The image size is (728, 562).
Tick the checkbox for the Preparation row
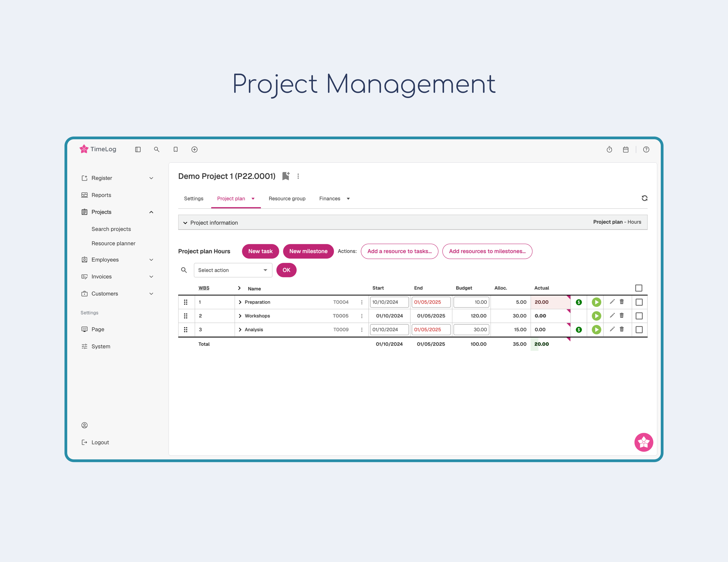[x=639, y=302]
